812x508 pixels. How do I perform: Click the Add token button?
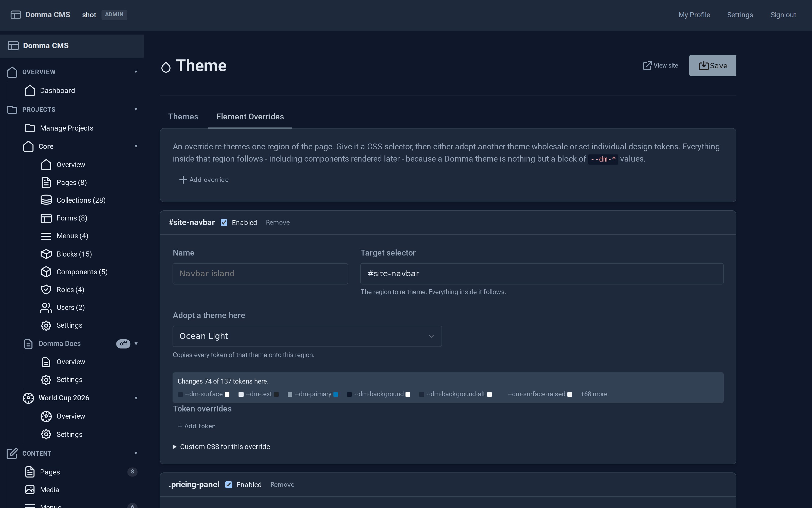197,426
